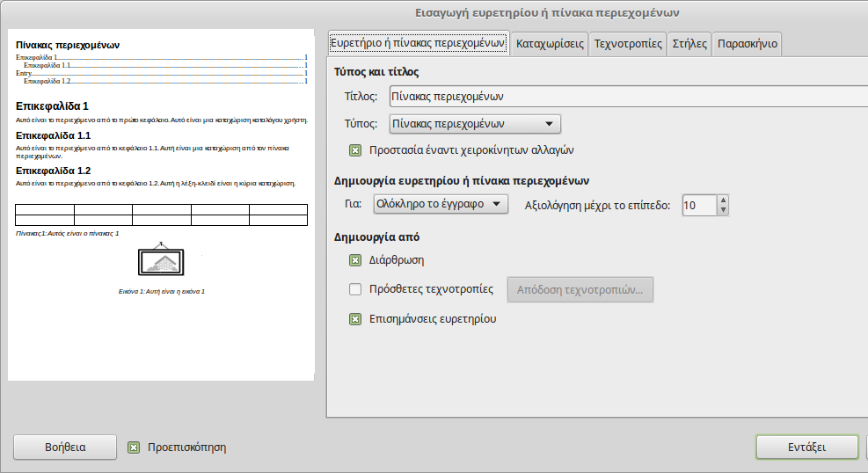Viewport: 868px width, 473px height.
Task: Expand the Ολόκληρο το έγγραφο dropdown
Action: [440, 205]
